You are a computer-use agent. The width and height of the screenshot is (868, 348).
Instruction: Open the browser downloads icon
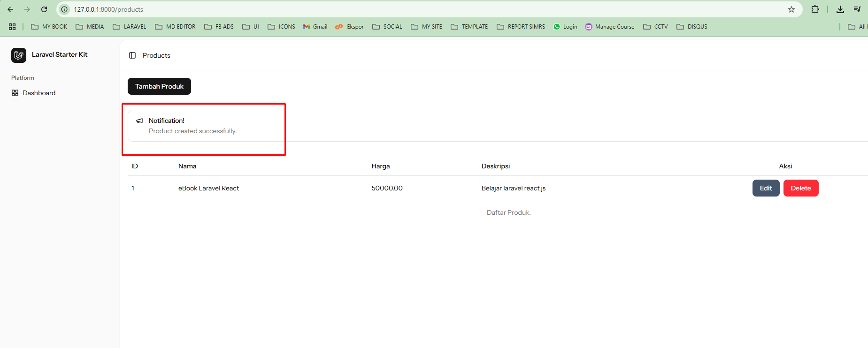[840, 9]
